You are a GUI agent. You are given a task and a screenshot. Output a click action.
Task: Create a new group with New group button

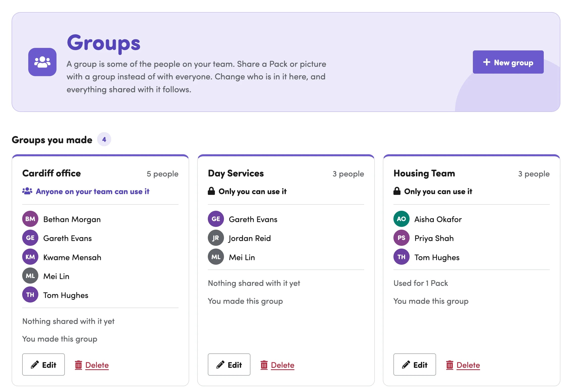point(508,62)
